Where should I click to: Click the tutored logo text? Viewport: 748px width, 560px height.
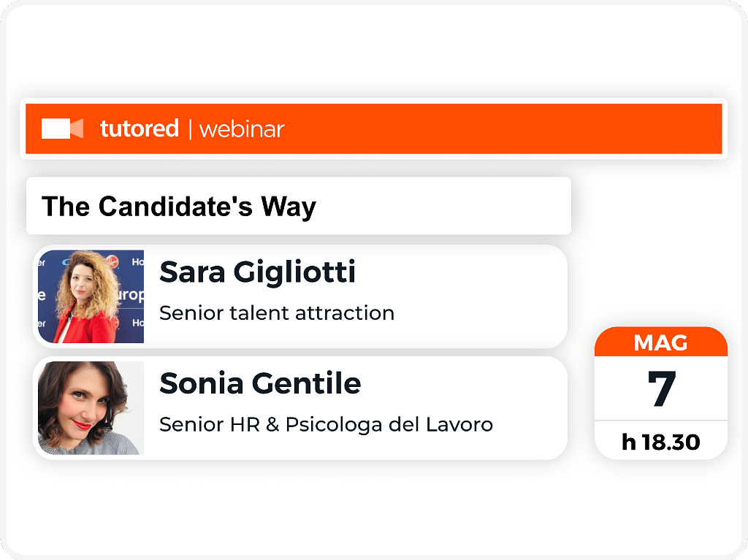point(140,129)
